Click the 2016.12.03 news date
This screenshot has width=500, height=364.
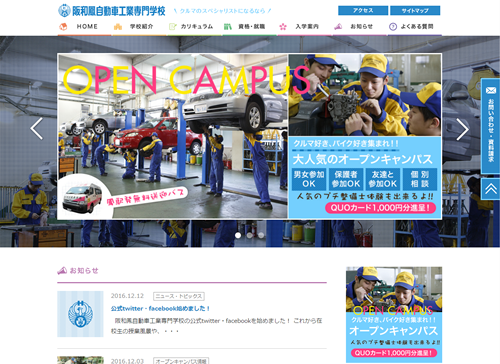pyautogui.click(x=127, y=361)
